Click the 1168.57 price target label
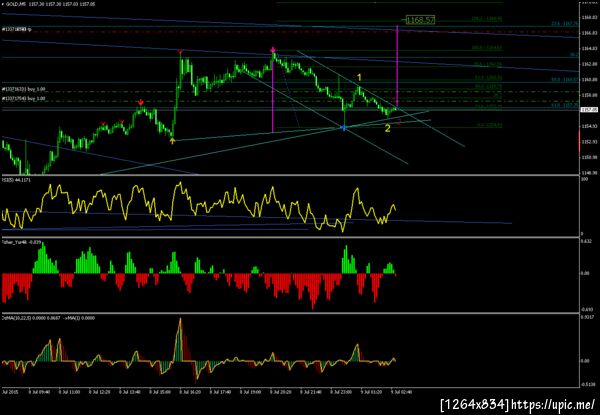600x415 pixels. pyautogui.click(x=420, y=20)
